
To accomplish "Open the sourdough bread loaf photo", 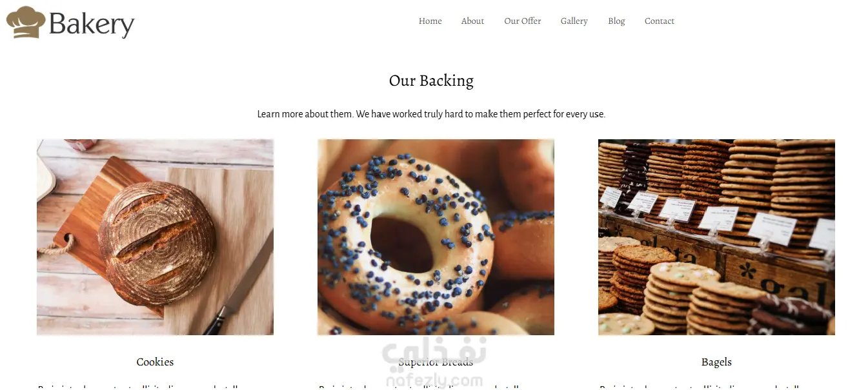I will 155,237.
